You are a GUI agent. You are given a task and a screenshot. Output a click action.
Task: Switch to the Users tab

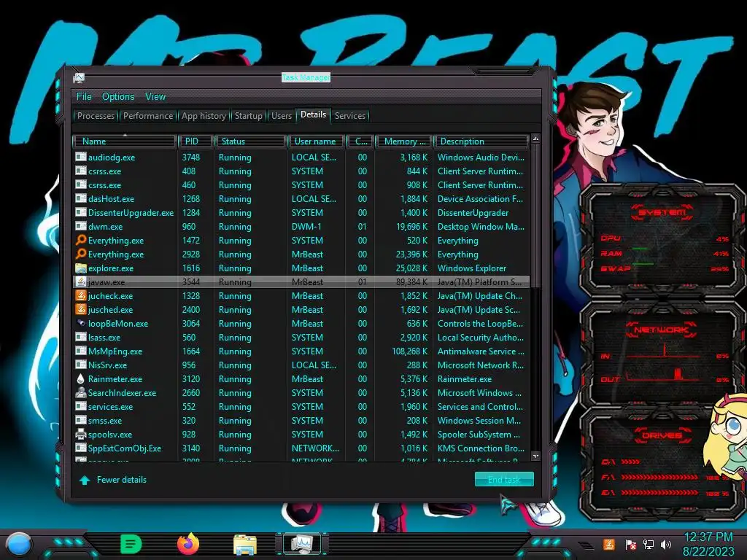pos(282,116)
